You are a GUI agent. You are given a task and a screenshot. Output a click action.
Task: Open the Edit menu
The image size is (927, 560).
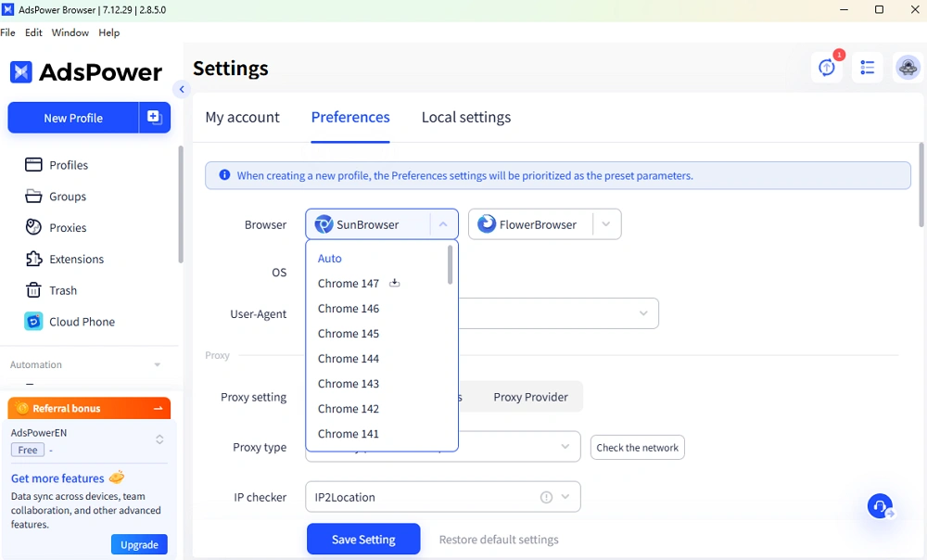tap(33, 32)
